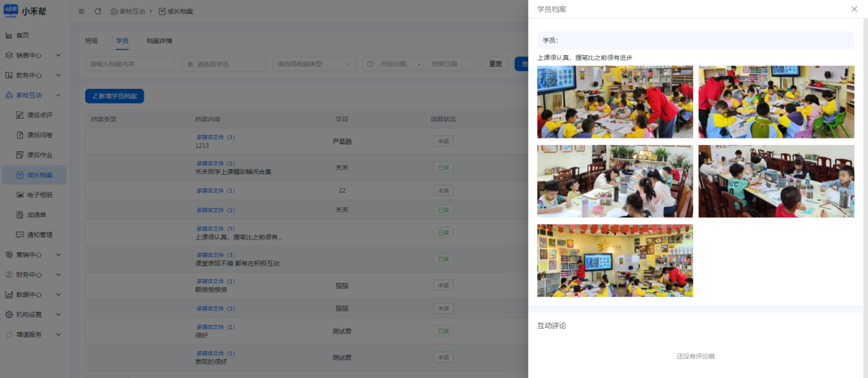The height and width of the screenshot is (378, 868).
Task: Switch to the 班级 tab
Action: tap(92, 41)
